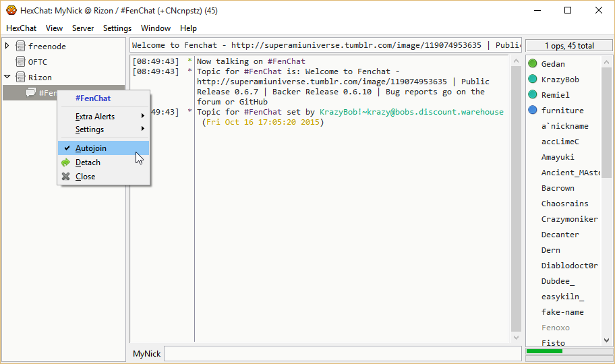Click the chat area vertical scrollbar
Image resolution: width=615 pixels, height=364 pixels.
tap(516, 200)
